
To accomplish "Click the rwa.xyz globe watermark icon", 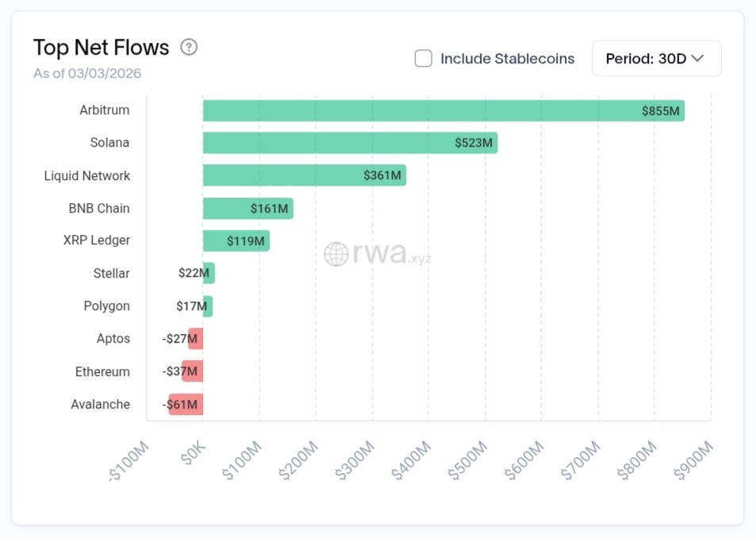I will (336, 254).
